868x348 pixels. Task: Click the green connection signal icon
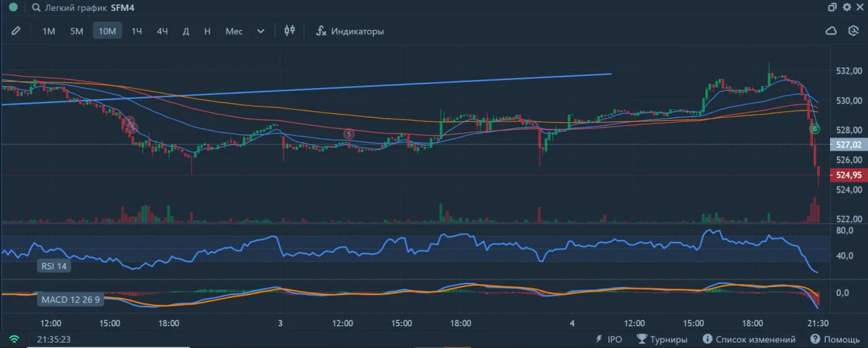tap(14, 339)
